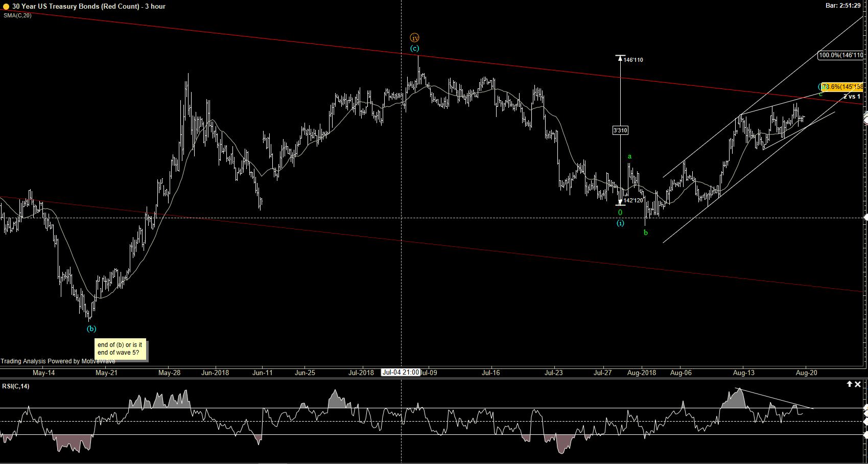
Task: Click the 'Jul-23' date on the time axis
Action: tap(553, 373)
